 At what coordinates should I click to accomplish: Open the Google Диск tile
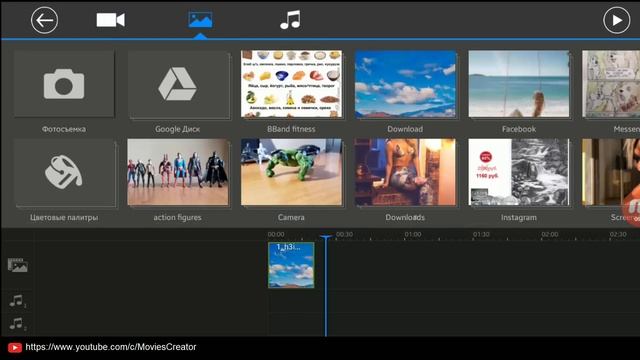[178, 84]
